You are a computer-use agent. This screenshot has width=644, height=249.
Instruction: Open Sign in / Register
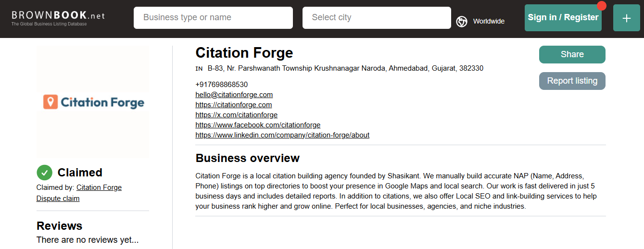tap(563, 18)
